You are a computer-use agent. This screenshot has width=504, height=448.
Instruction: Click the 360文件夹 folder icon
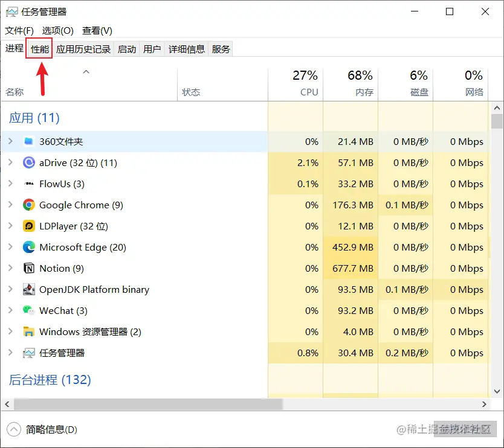28,141
